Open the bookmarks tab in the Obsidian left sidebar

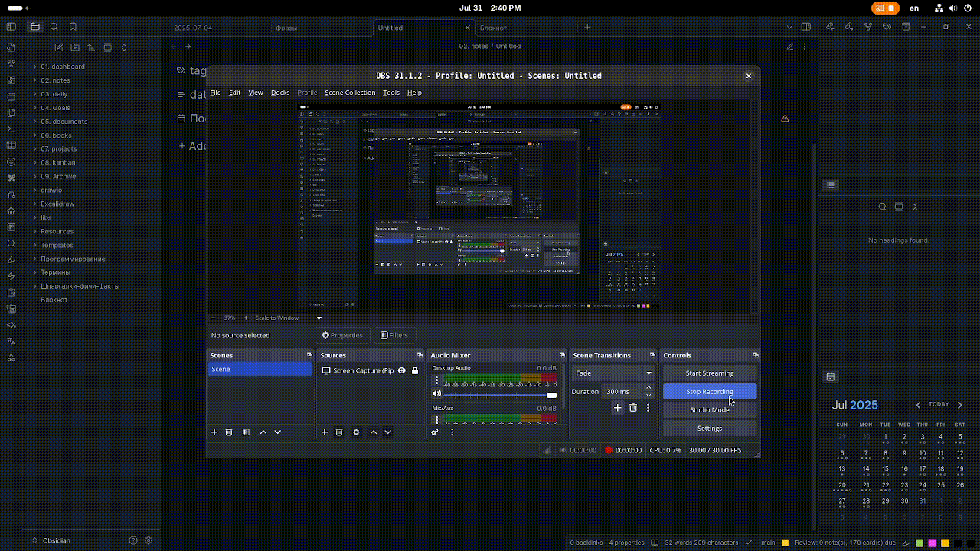(73, 27)
